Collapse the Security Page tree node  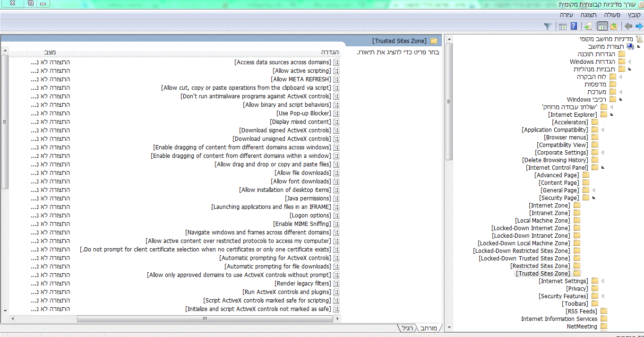594,198
